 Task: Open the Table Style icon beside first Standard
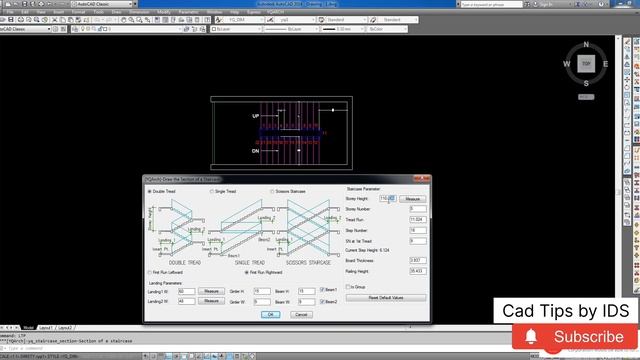coord(322,20)
